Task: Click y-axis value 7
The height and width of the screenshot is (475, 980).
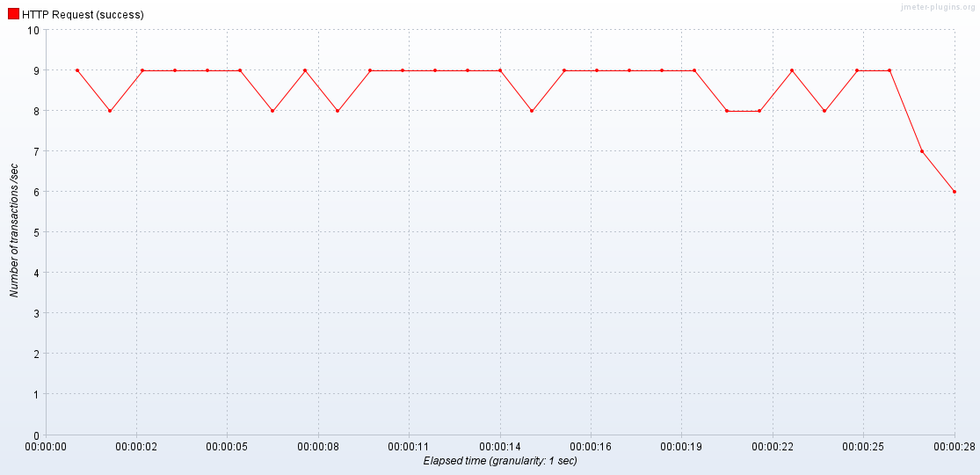Action: click(x=36, y=151)
